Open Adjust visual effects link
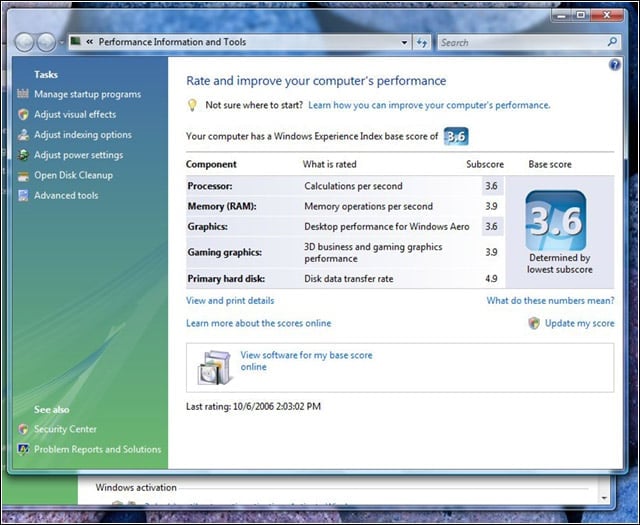This screenshot has height=525, width=640. coord(75,114)
